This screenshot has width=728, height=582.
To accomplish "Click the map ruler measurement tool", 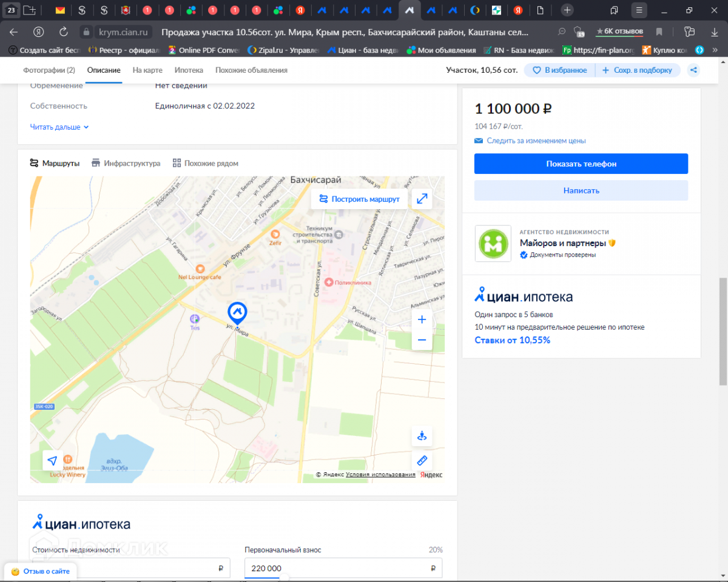I will [x=422, y=460].
